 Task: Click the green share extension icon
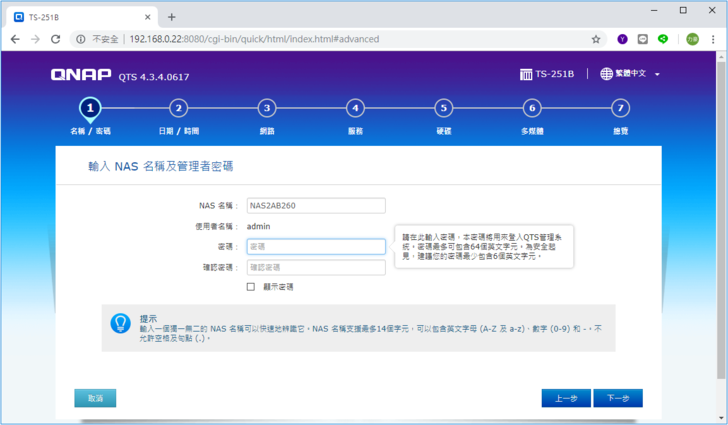pyautogui.click(x=663, y=39)
